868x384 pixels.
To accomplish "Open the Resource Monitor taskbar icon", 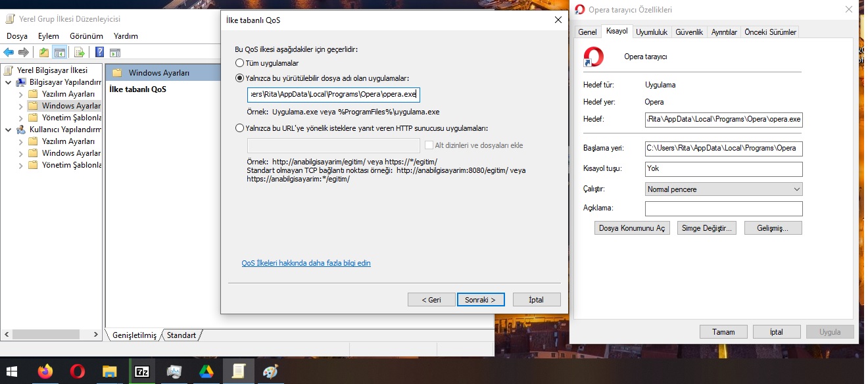I will (x=174, y=372).
